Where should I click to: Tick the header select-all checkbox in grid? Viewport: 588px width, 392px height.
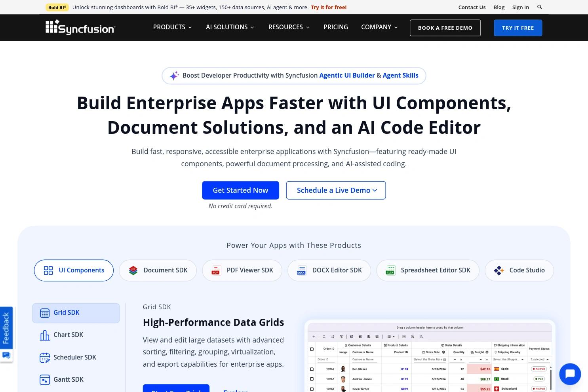pyautogui.click(x=312, y=349)
